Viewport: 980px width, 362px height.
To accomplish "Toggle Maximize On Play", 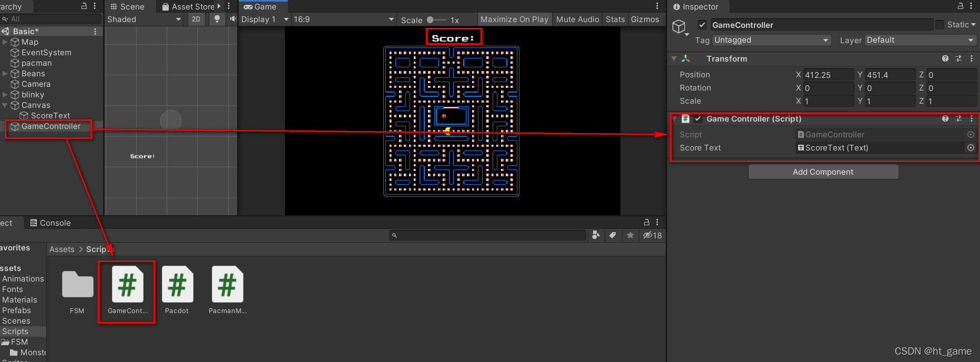I will pyautogui.click(x=514, y=19).
